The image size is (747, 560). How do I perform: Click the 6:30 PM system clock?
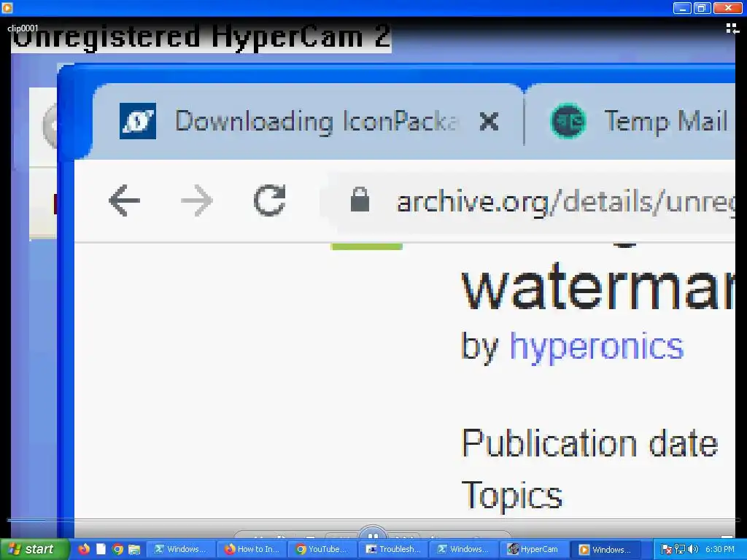pyautogui.click(x=720, y=550)
